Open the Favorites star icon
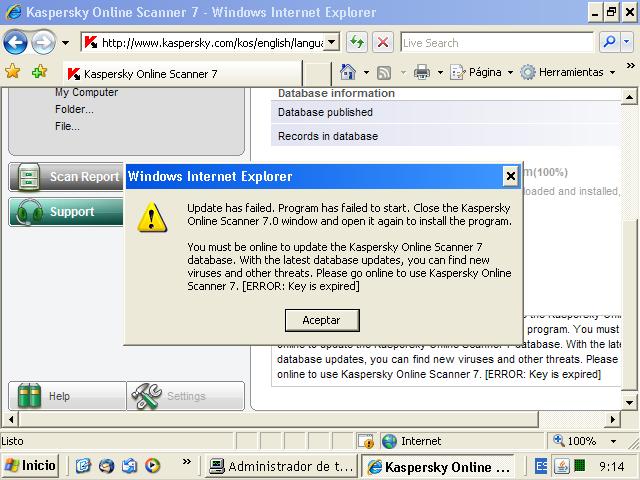 [13, 72]
